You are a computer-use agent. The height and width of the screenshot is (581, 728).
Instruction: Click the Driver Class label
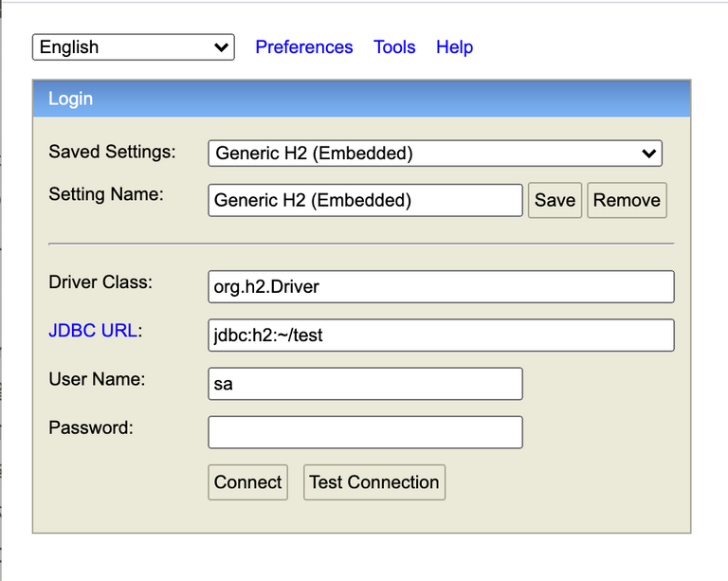[x=100, y=282]
